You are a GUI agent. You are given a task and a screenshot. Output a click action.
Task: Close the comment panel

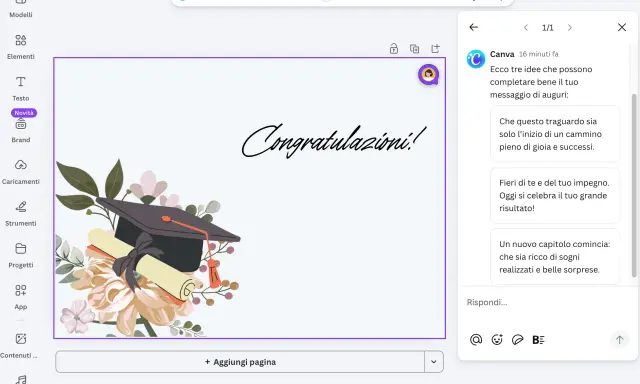coord(622,27)
